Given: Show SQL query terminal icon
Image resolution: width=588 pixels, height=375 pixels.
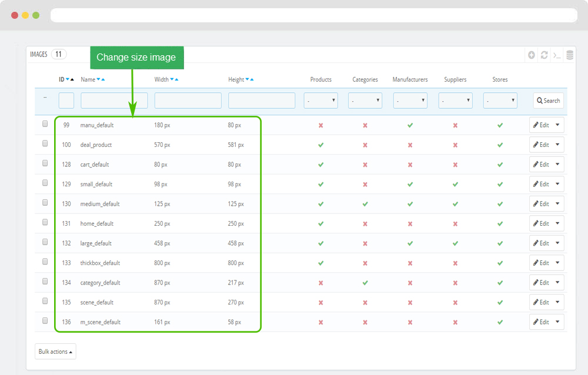Looking at the screenshot, I should [557, 55].
